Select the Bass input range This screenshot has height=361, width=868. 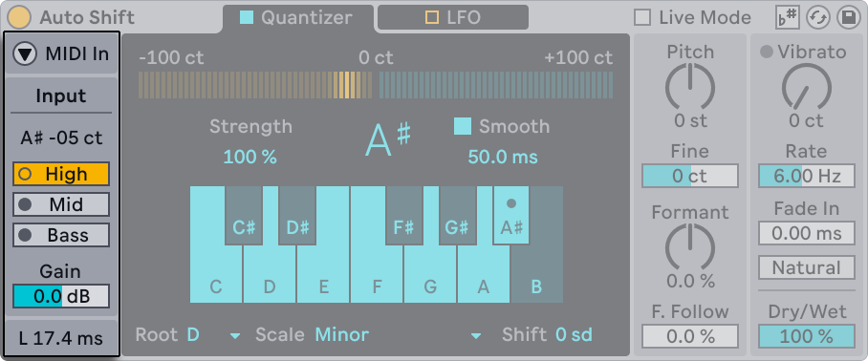pos(61,235)
